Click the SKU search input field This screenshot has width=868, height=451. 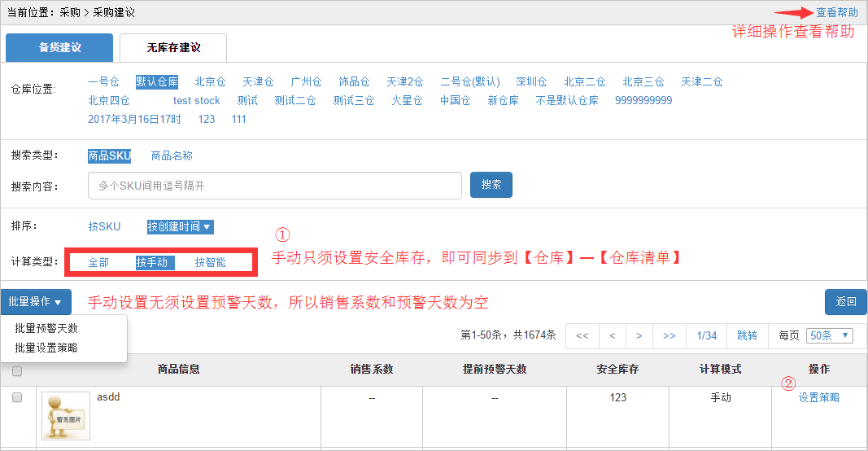pos(274,186)
